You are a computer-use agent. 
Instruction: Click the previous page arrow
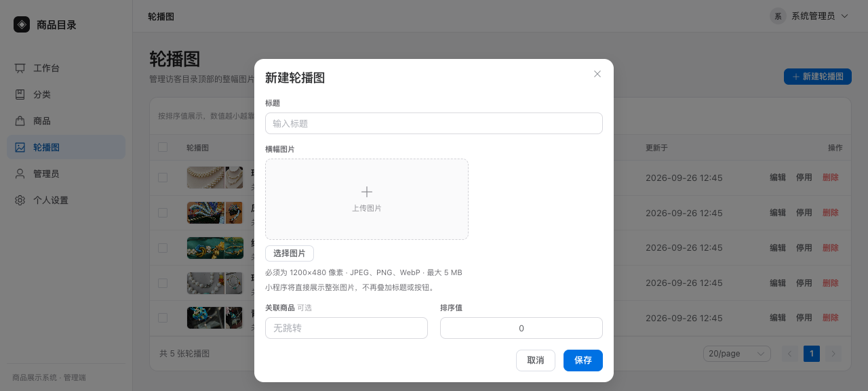pos(790,354)
